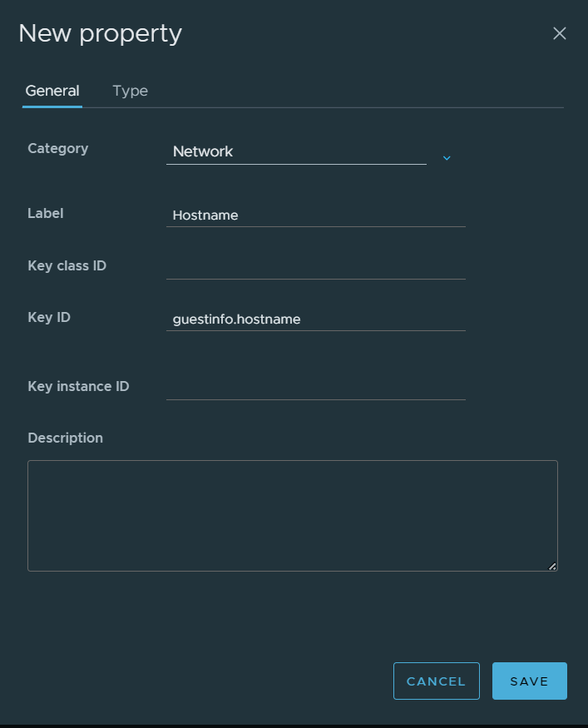The height and width of the screenshot is (728, 588).
Task: Close the New property dialog
Action: click(559, 33)
